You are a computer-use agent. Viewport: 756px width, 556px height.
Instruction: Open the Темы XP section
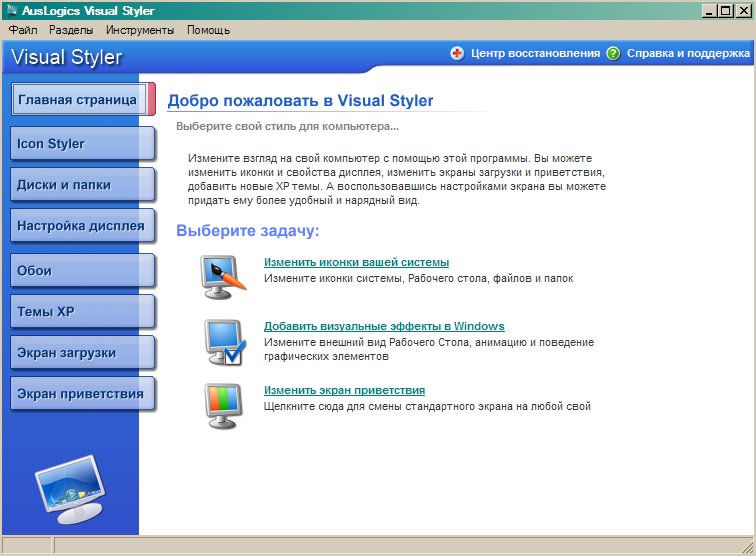pos(82,312)
